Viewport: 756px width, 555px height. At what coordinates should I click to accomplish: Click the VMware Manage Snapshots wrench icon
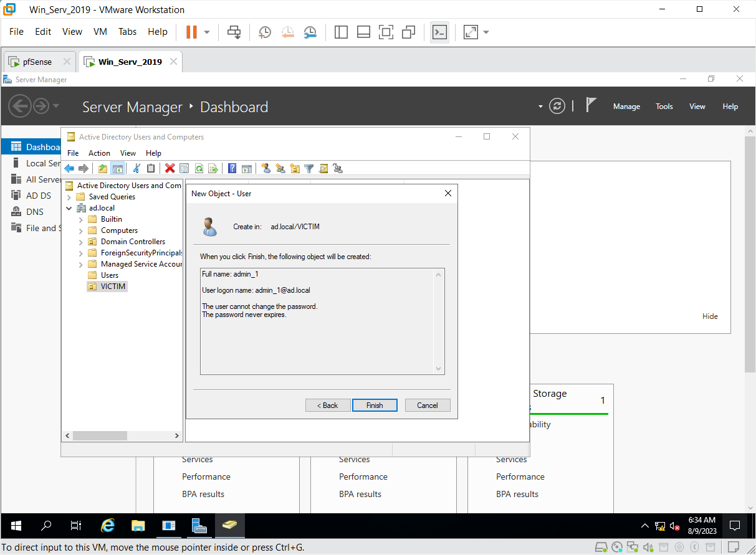pyautogui.click(x=310, y=32)
